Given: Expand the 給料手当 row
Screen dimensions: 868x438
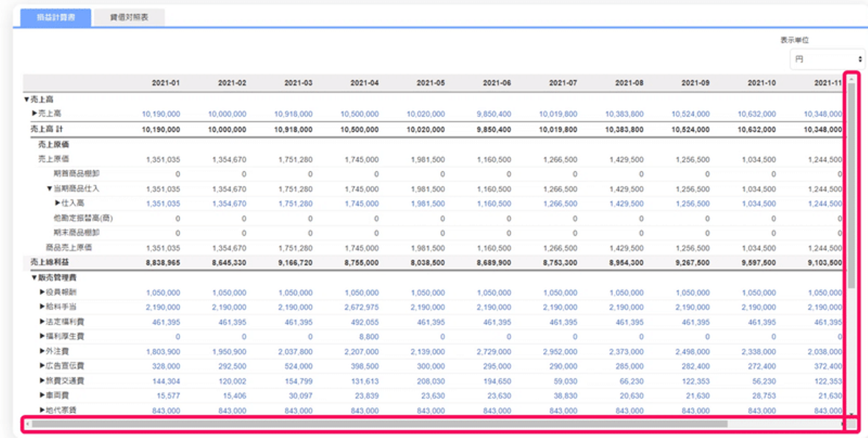Looking at the screenshot, I should coord(42,307).
